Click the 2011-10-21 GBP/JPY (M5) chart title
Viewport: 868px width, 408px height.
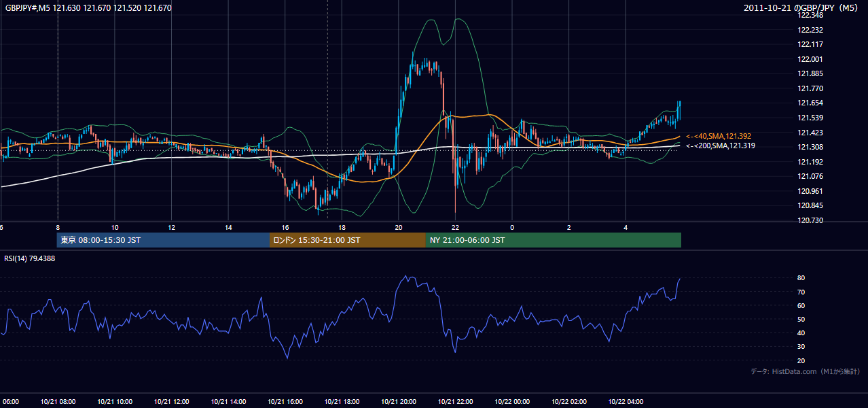pos(801,8)
